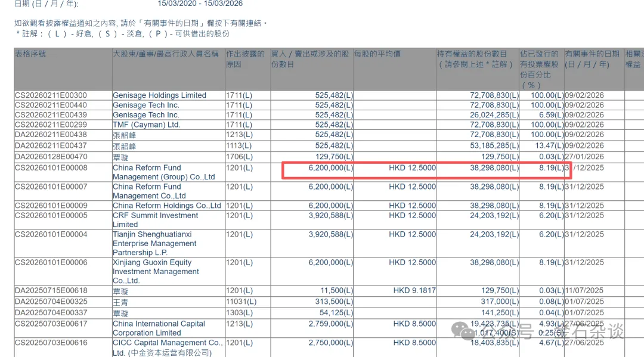Click reason code 1113(L)
The height and width of the screenshot is (357, 644).
click(239, 145)
